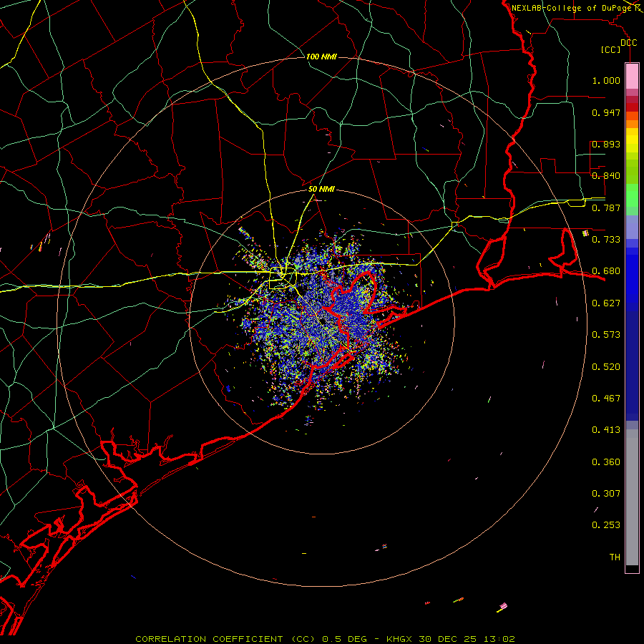This screenshot has height=644, width=644.
Task: Click the "KHGX" station ID in the caption
Action: click(x=400, y=639)
